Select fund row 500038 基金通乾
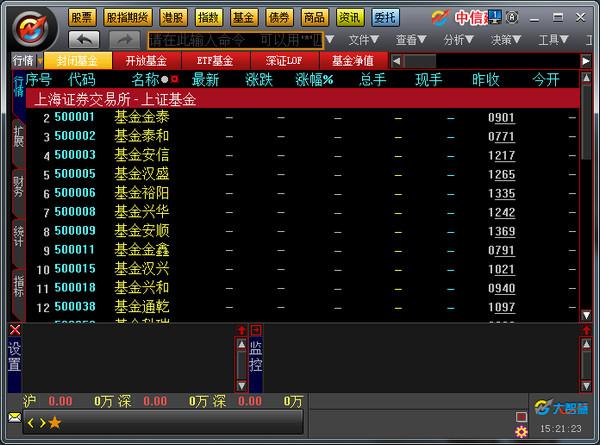600x445 pixels. [x=302, y=306]
